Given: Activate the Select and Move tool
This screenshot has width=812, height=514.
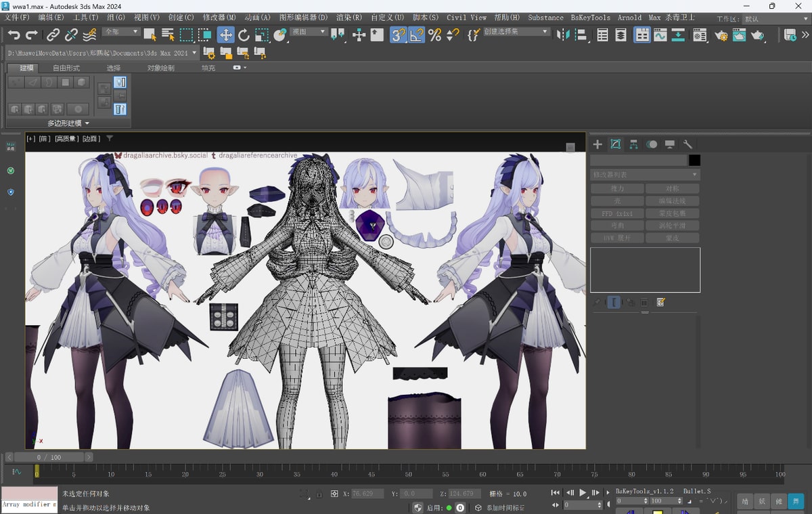Looking at the screenshot, I should pyautogui.click(x=226, y=35).
